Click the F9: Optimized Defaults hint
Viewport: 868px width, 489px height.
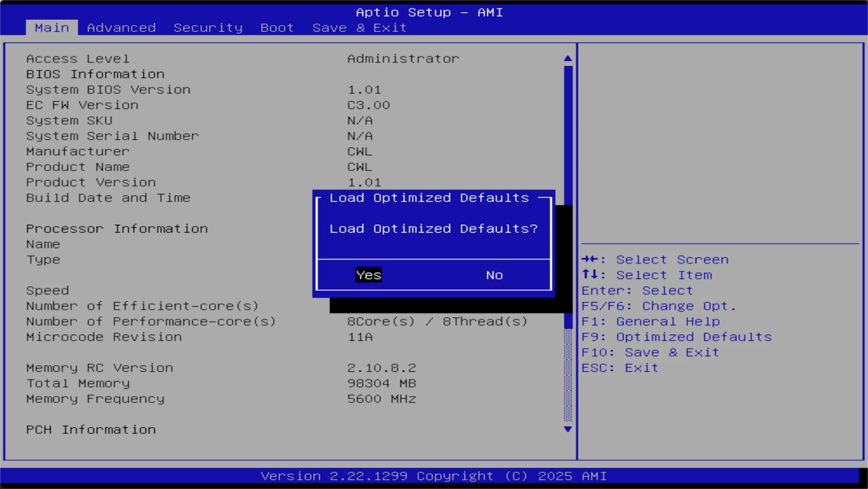click(676, 337)
